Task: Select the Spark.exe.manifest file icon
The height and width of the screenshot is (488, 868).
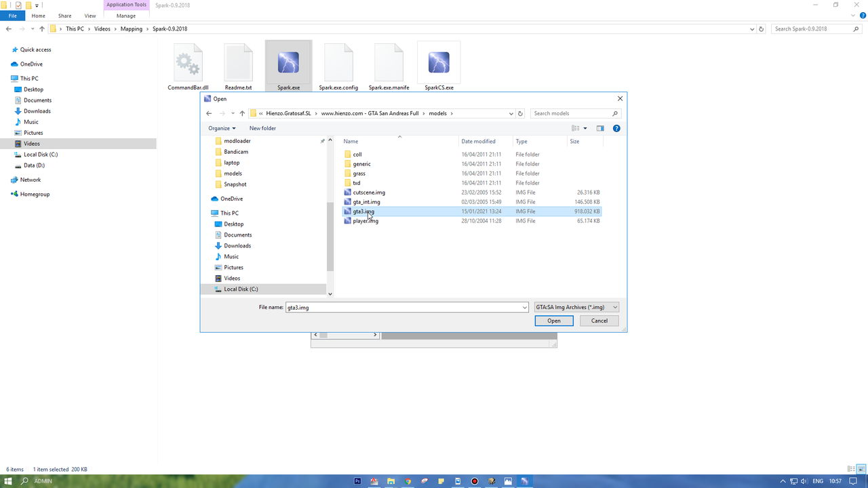Action: (x=389, y=62)
